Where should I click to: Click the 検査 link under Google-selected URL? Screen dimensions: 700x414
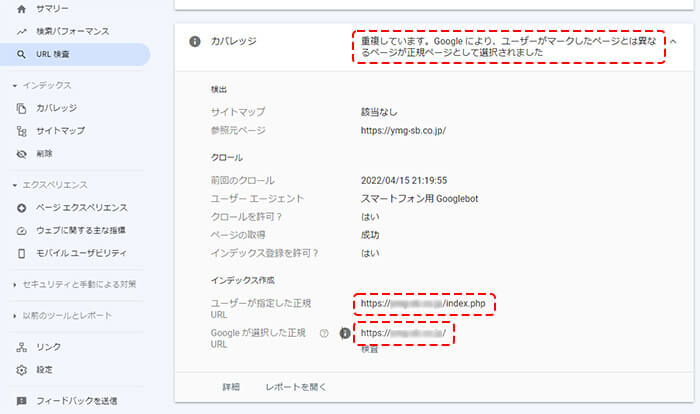click(x=369, y=350)
